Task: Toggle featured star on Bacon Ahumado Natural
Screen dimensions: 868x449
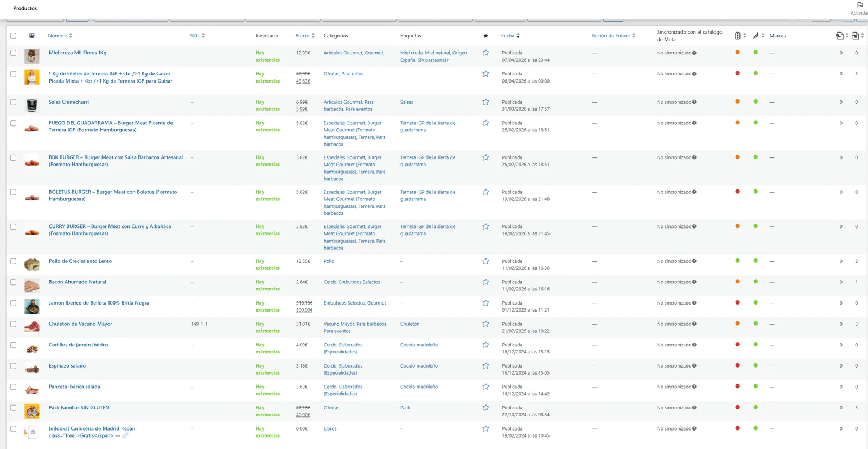Action: point(486,282)
